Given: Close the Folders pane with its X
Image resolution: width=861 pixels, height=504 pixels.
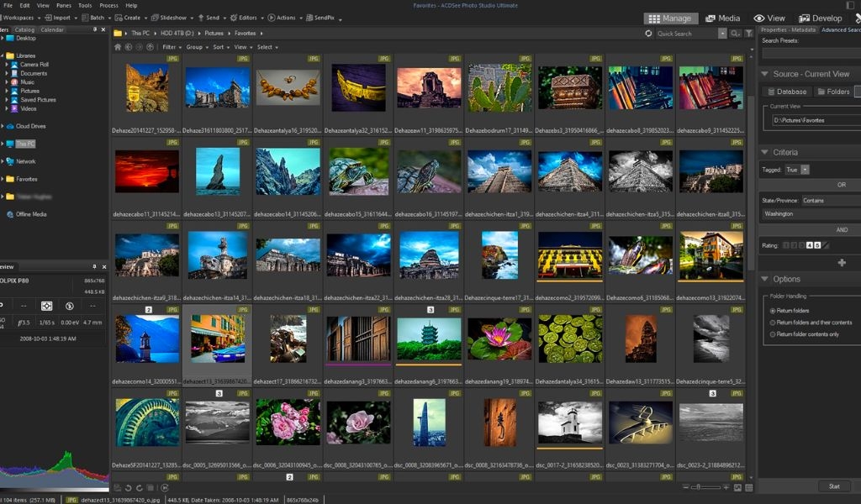Looking at the screenshot, I should pyautogui.click(x=103, y=29).
